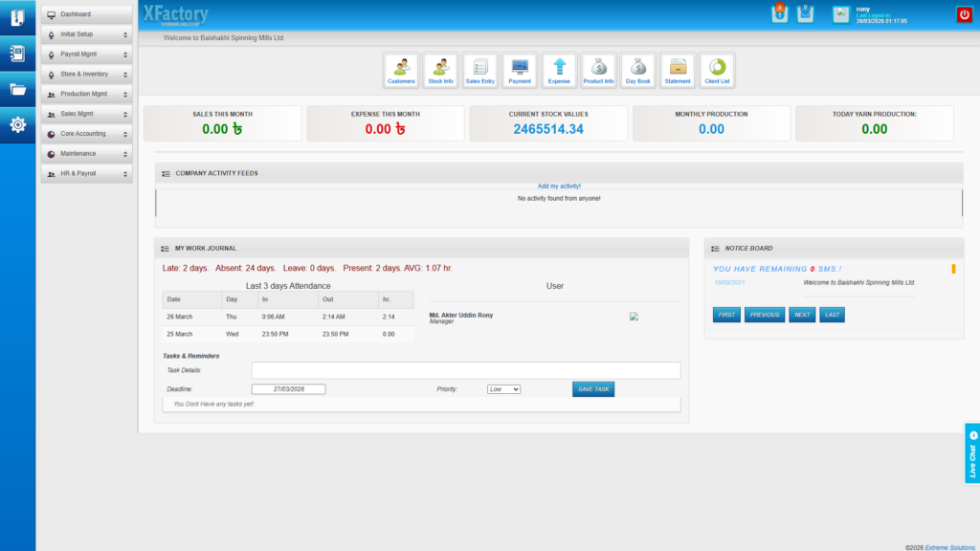Viewport: 980px width, 551px height.
Task: Expand the Core Accounting menu
Action: tap(84, 133)
